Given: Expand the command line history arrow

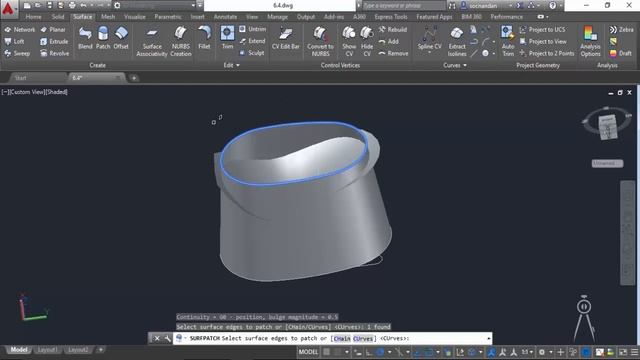Looking at the screenshot, I should tap(489, 338).
